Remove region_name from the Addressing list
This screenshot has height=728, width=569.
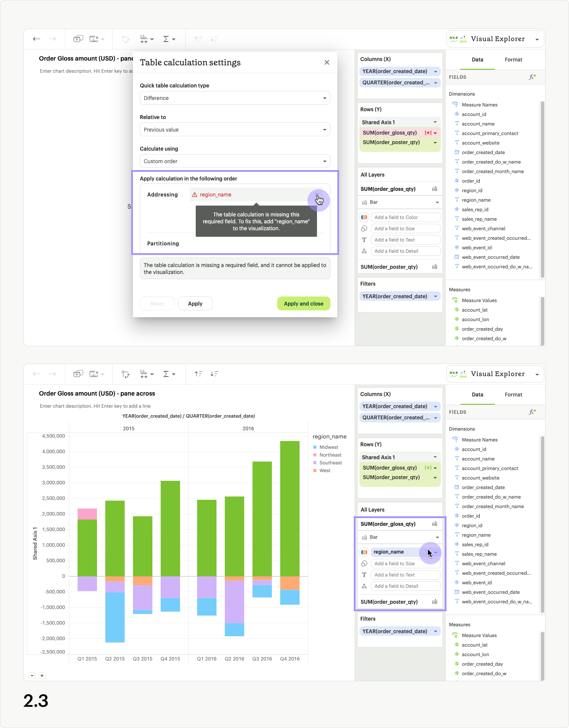317,195
